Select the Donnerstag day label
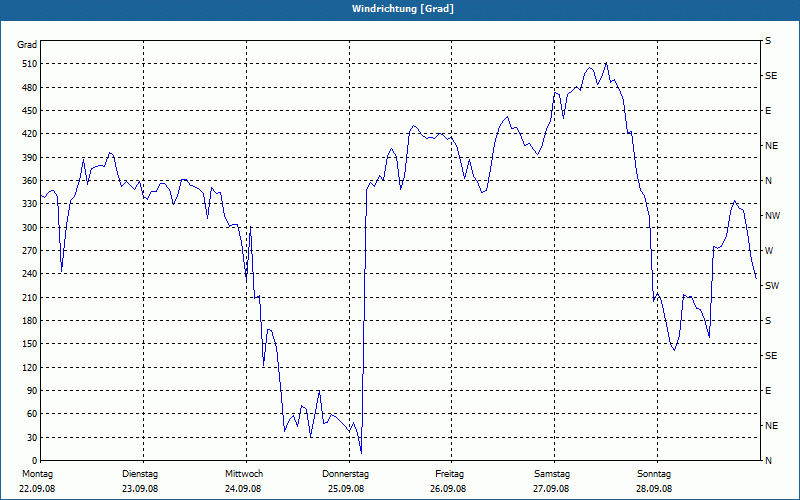The height and width of the screenshot is (500, 800). [345, 474]
